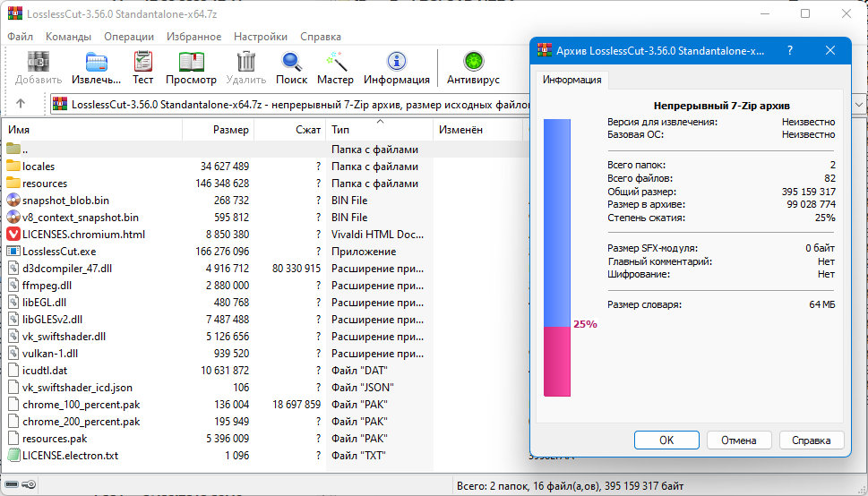The image size is (868, 496).
Task: Click the packed value 18 697 859
Action: pos(296,405)
